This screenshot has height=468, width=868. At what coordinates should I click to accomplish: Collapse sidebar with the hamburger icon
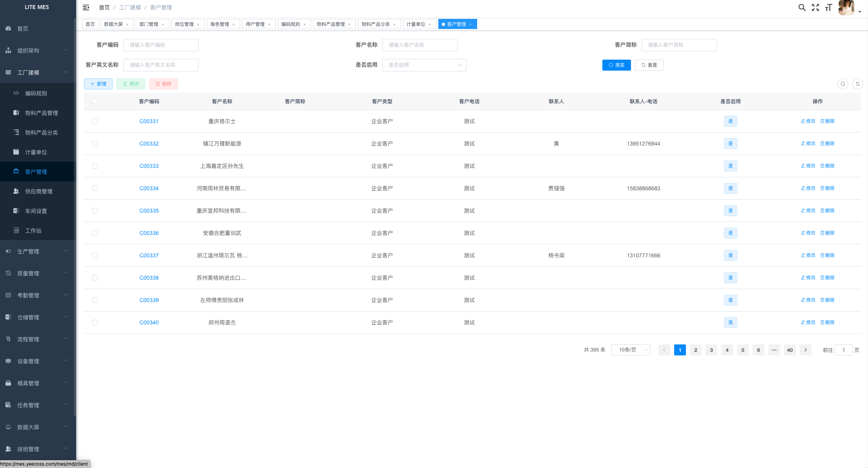pyautogui.click(x=86, y=7)
